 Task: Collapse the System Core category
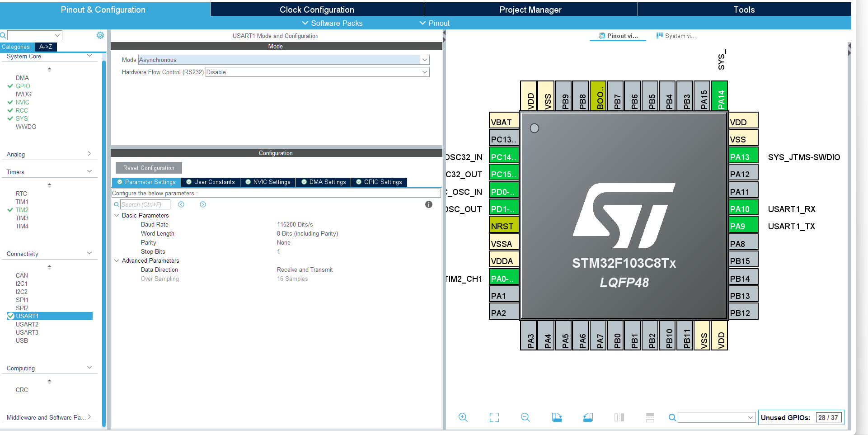[x=89, y=56]
